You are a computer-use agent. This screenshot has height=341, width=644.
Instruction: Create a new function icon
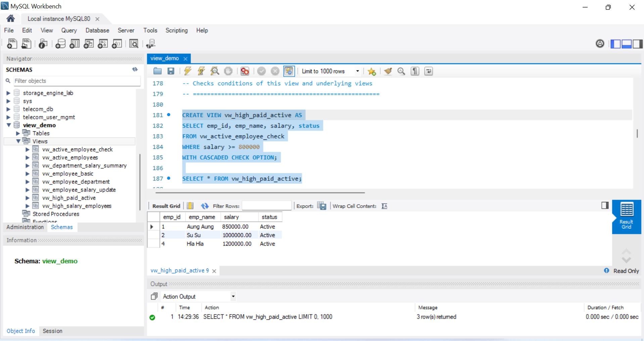pyautogui.click(x=117, y=44)
